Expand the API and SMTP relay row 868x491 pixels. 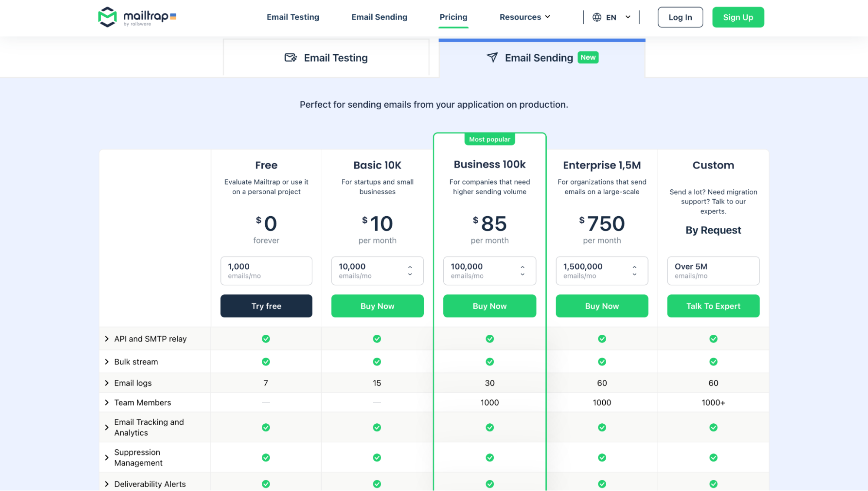tap(107, 339)
